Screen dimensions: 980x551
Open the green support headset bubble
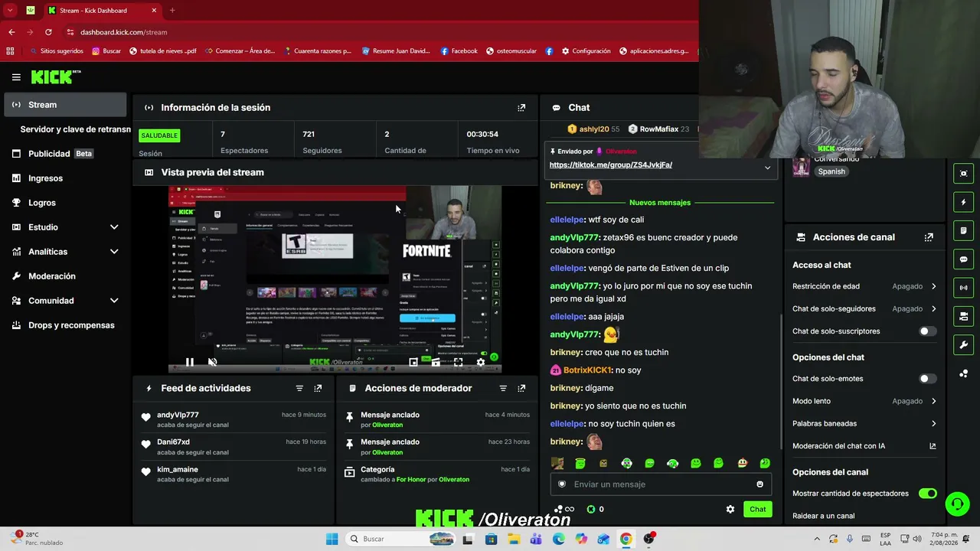[957, 504]
